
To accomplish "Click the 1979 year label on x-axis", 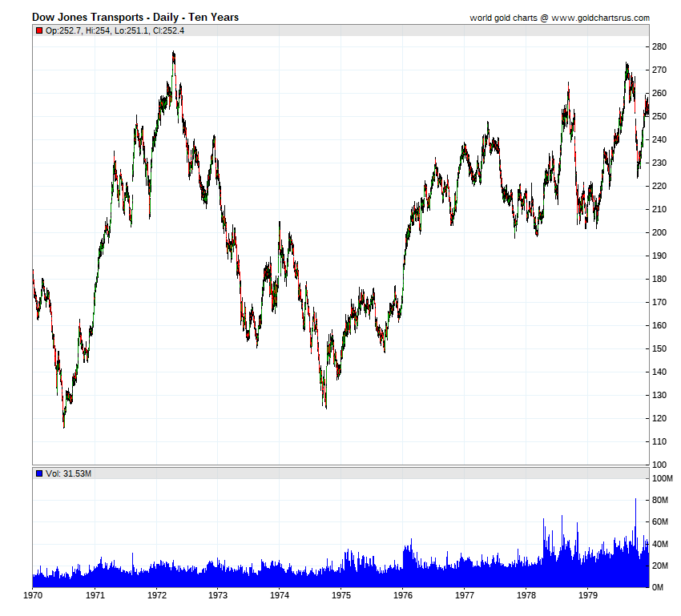I will click(x=588, y=595).
